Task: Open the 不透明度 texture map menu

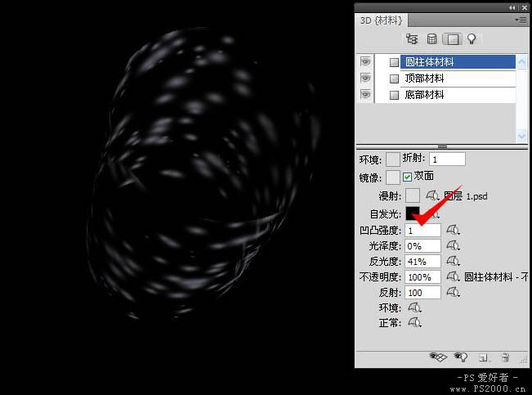Action: 453,276
